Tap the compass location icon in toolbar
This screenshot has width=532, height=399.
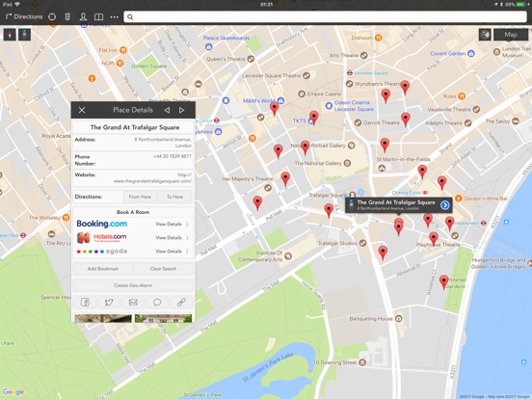tap(52, 16)
